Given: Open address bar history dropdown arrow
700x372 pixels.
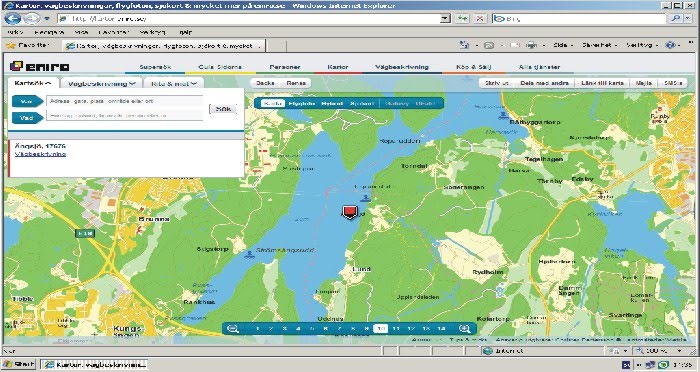Looking at the screenshot, I should [445, 19].
